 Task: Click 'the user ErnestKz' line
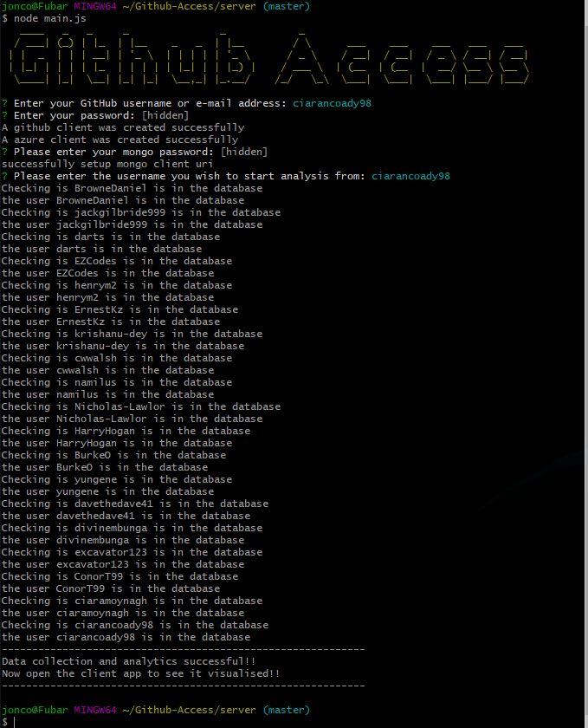111,322
